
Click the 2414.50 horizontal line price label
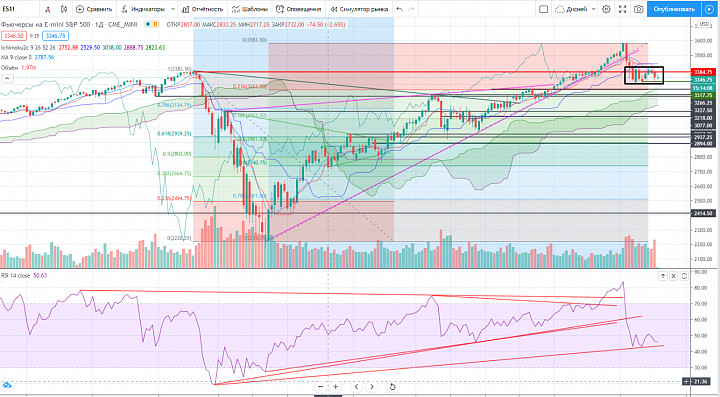coord(703,213)
